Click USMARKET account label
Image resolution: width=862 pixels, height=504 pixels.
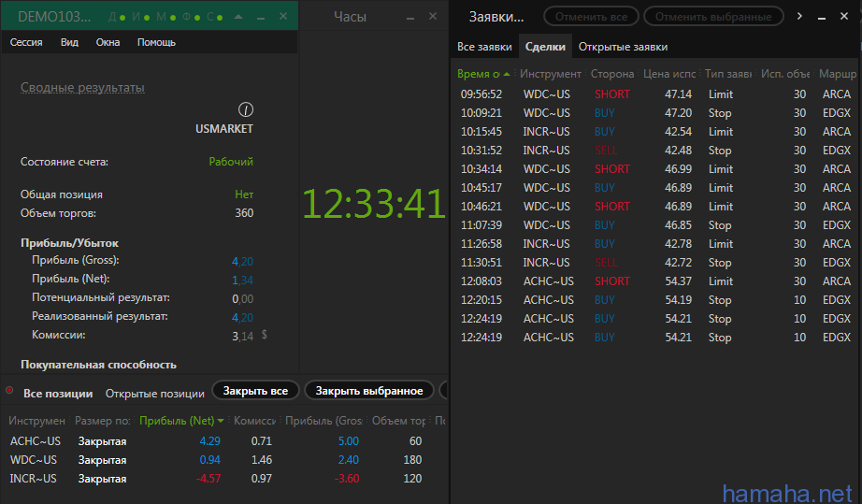(x=224, y=129)
